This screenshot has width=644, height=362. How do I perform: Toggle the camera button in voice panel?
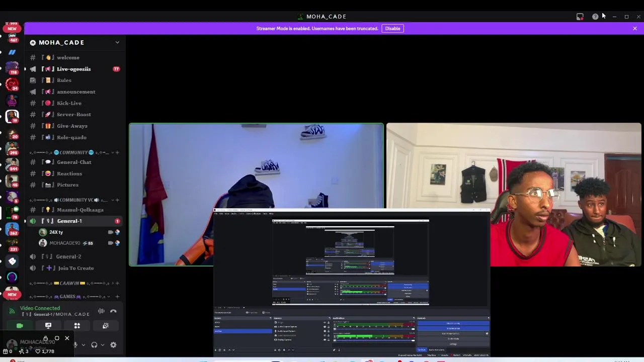point(20,326)
